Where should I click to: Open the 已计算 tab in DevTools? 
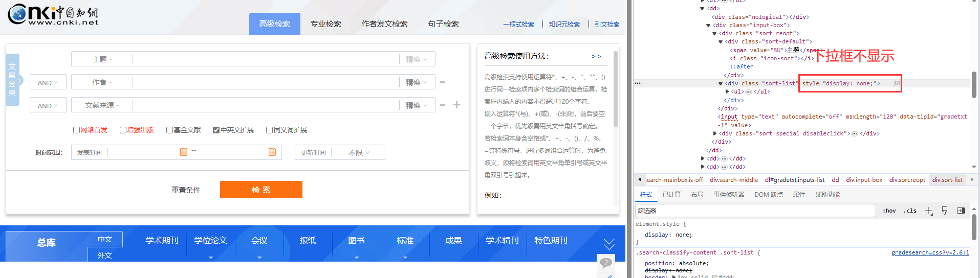coord(671,195)
